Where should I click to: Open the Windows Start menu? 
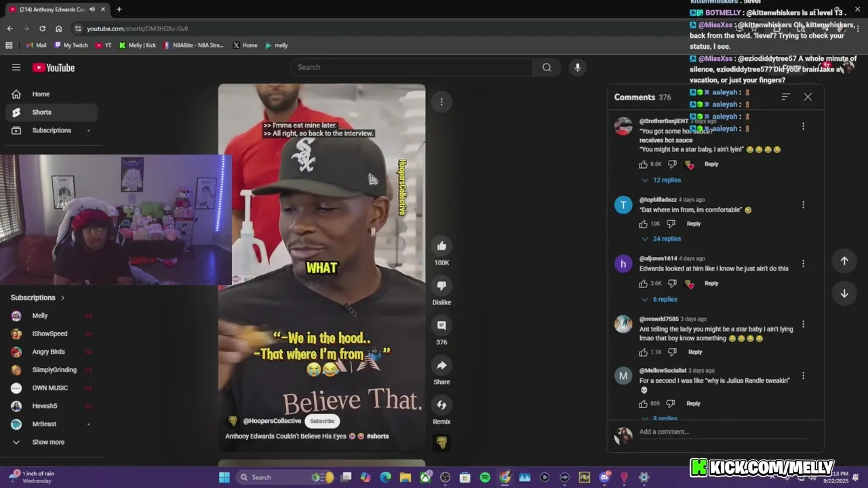pos(224,477)
